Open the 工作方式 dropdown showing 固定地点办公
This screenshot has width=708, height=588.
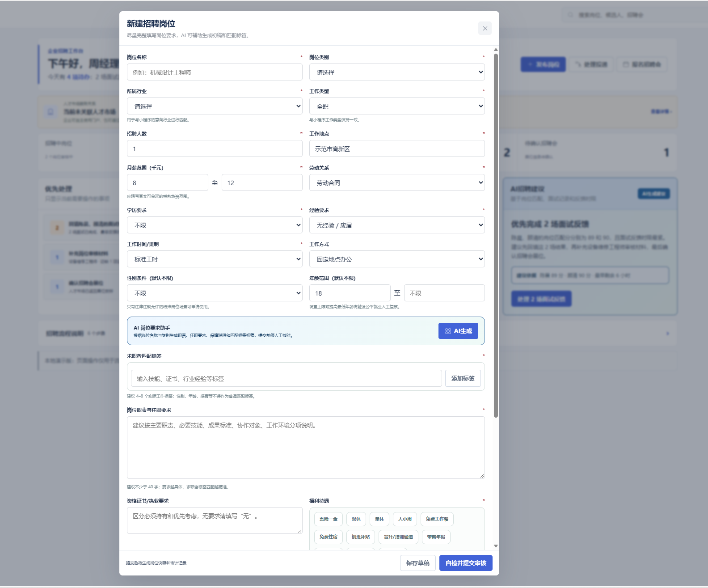397,259
